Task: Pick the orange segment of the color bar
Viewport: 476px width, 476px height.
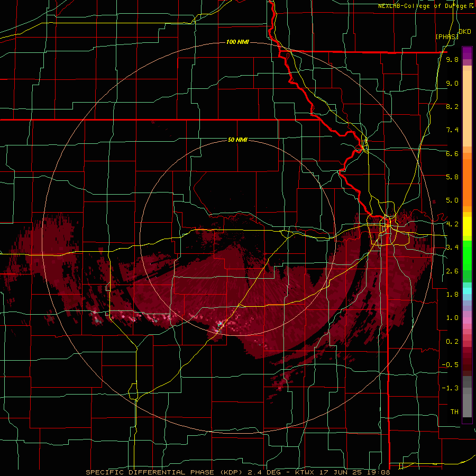Action: click(467, 183)
